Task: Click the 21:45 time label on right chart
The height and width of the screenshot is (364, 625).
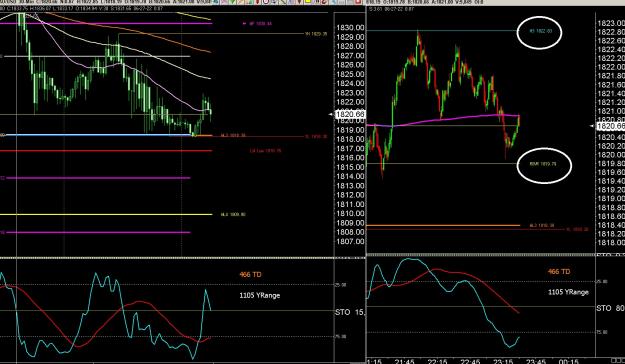Action: pos(405,362)
